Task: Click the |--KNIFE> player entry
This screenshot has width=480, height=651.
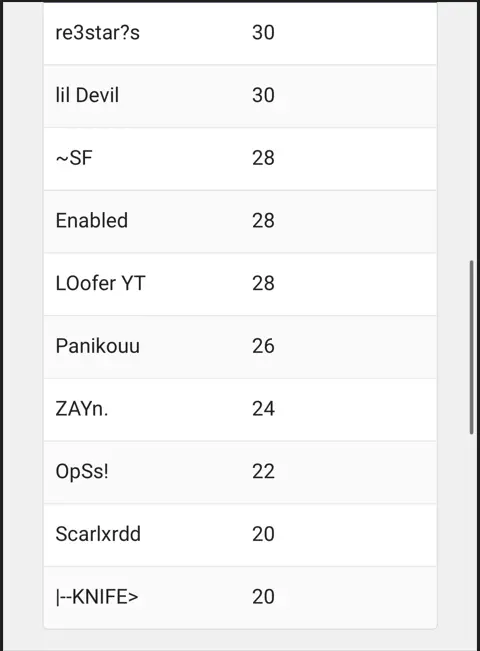Action: point(97,597)
